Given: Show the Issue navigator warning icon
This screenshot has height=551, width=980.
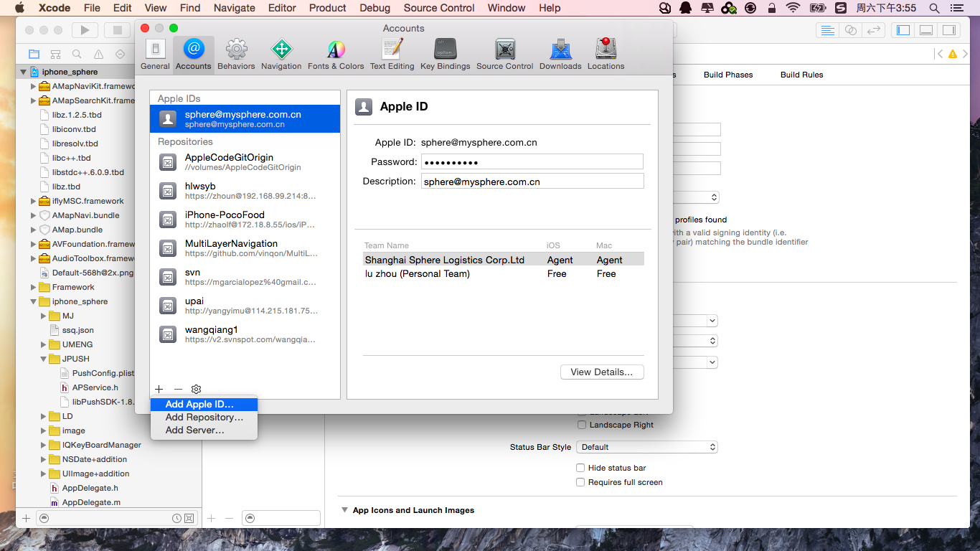Looking at the screenshot, I should tap(98, 54).
